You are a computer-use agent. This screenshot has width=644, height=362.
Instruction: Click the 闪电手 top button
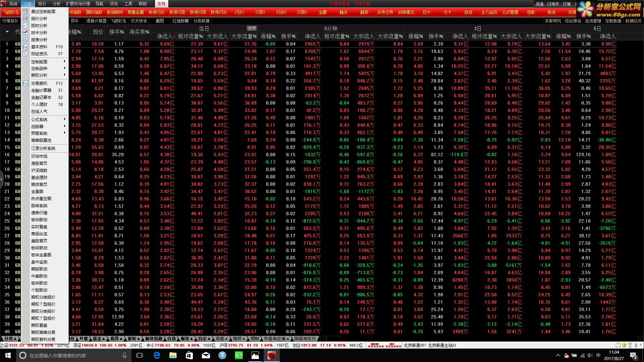(x=553, y=4)
